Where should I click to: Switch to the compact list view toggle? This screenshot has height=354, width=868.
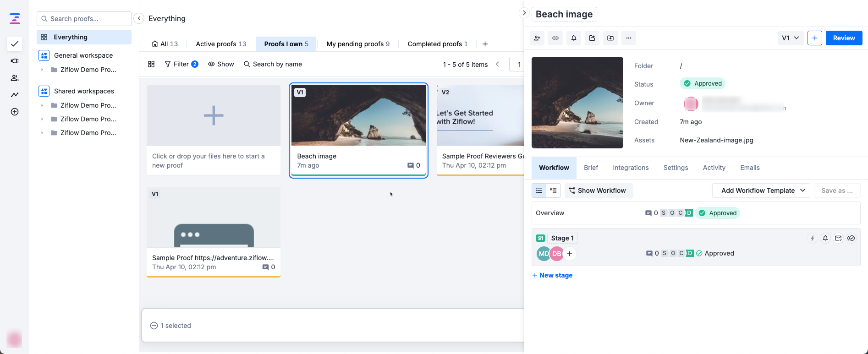[539, 191]
